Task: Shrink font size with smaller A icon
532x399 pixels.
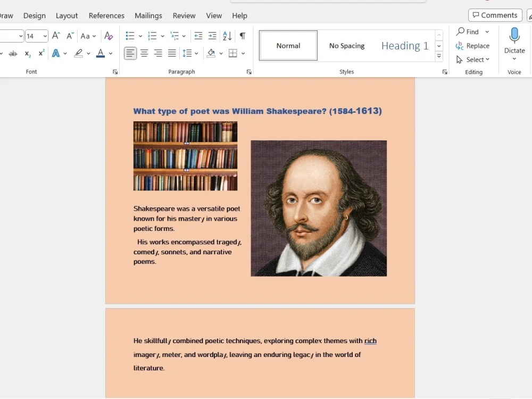Action: coord(70,36)
